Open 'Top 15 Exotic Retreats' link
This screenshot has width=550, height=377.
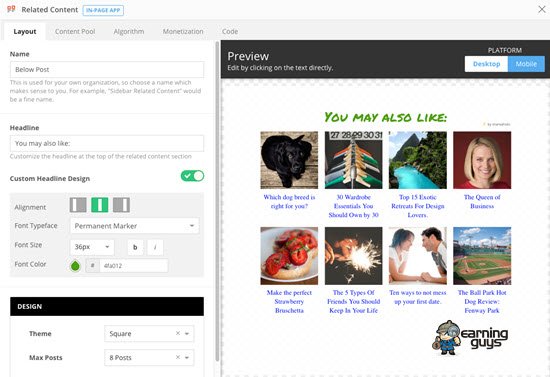click(x=418, y=206)
